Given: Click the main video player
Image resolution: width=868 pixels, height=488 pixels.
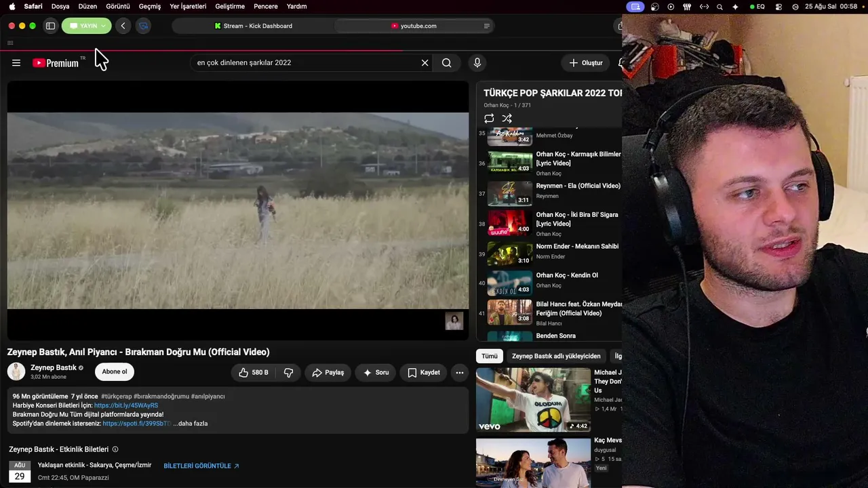Looking at the screenshot, I should click(238, 211).
